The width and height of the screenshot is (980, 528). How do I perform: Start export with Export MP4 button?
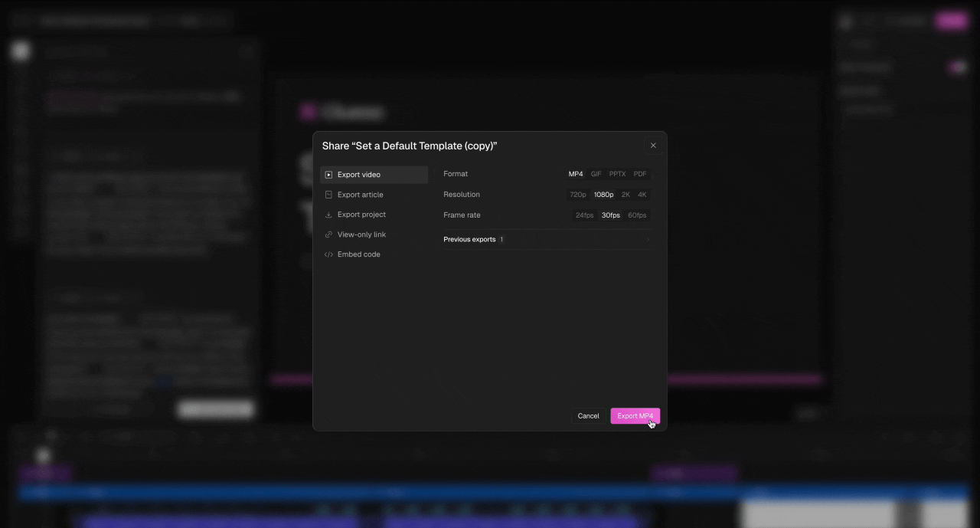(635, 416)
